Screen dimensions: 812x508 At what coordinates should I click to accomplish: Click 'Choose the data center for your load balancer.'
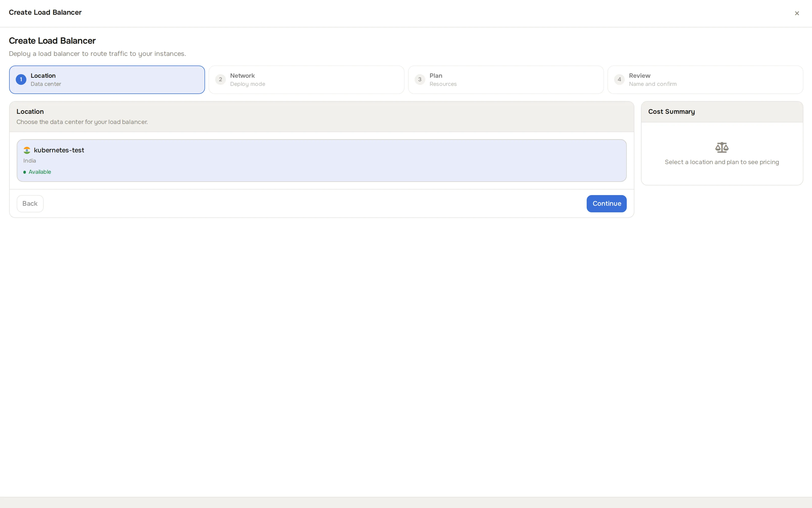click(x=82, y=122)
